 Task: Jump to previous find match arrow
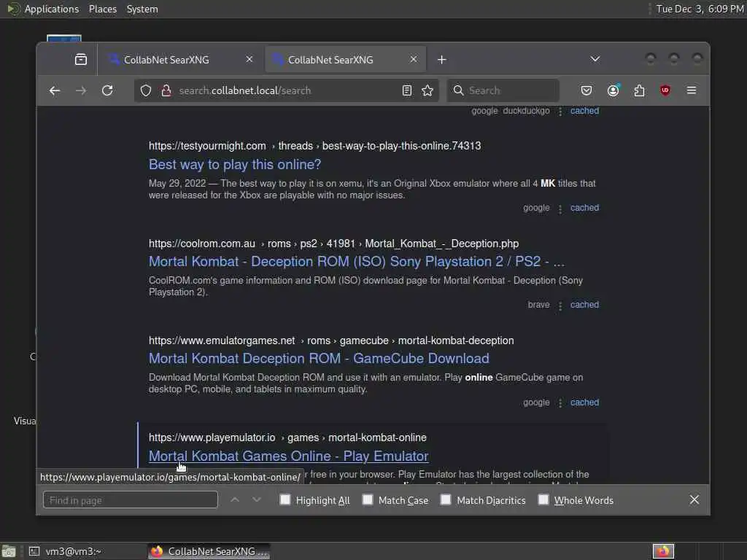235,499
